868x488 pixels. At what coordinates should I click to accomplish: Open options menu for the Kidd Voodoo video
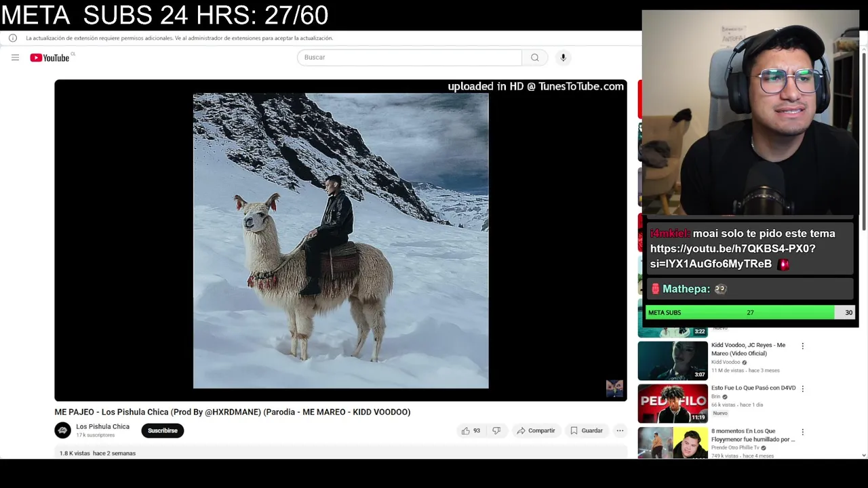pyautogui.click(x=802, y=346)
